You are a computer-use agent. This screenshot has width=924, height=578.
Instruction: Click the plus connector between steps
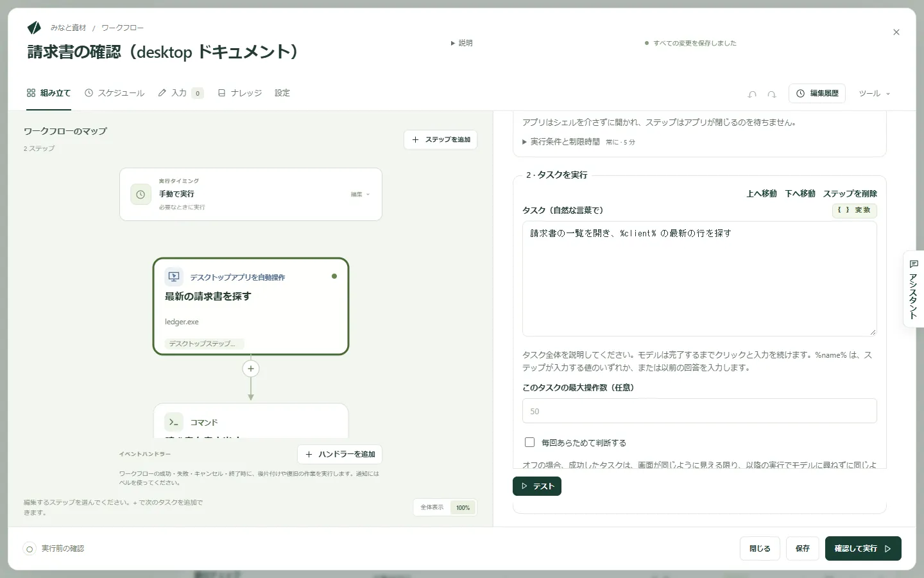(251, 369)
